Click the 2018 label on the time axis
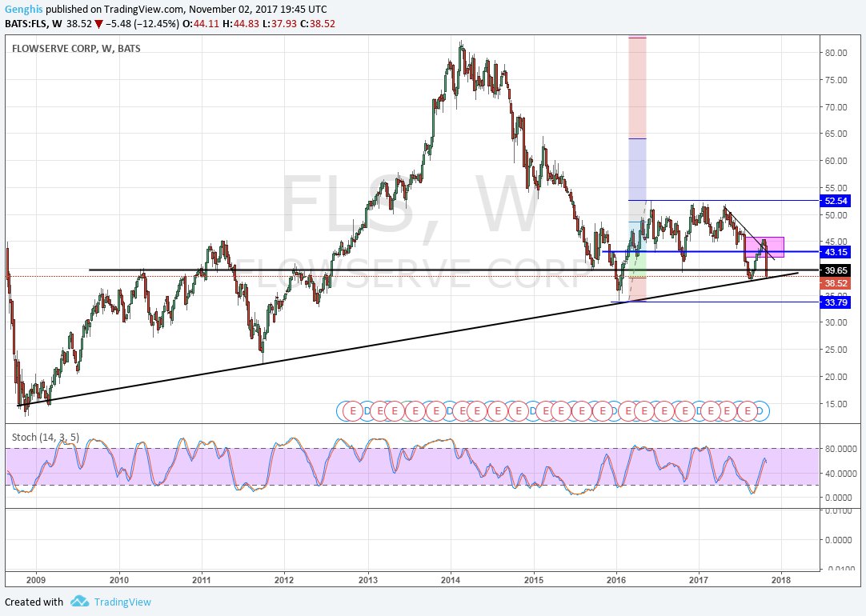Viewport: 866px width, 616px height. point(781,579)
